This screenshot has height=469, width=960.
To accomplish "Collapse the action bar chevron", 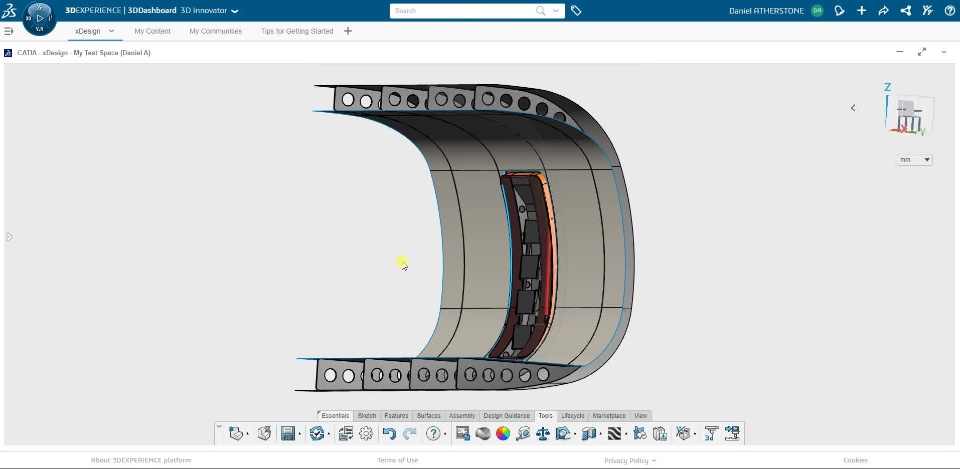I will pos(219,426).
